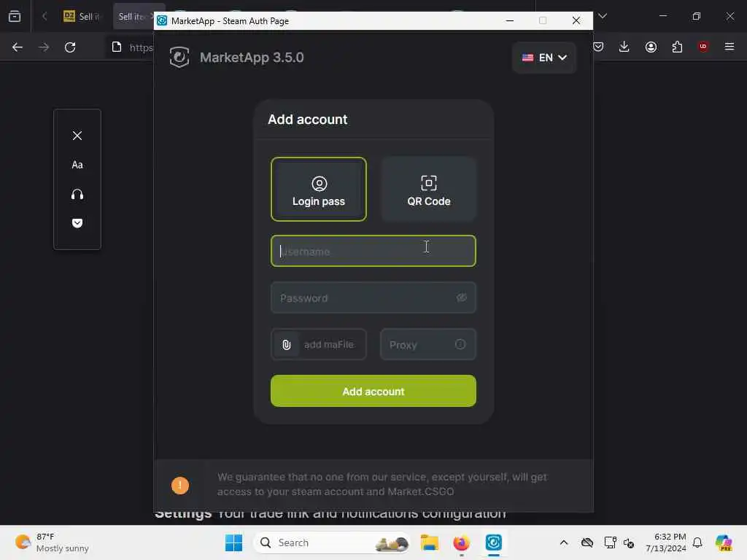
Task: Open notifications bell in taskbar
Action: click(x=697, y=542)
